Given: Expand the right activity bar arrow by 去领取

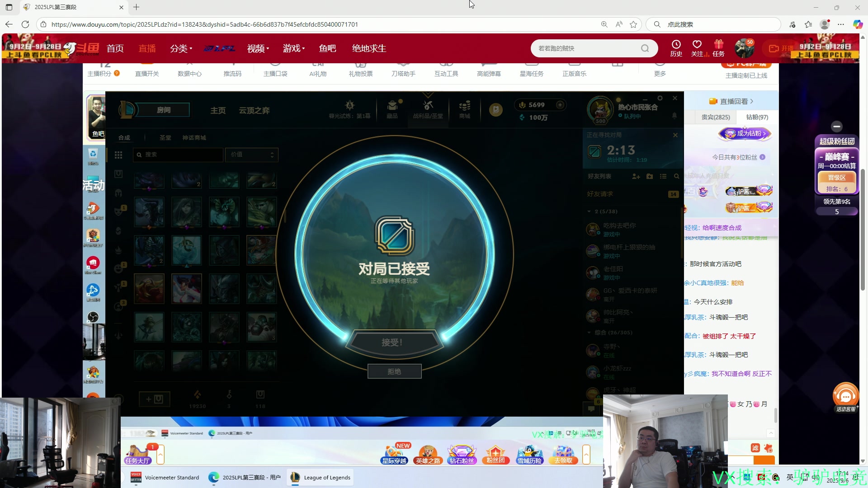Looking at the screenshot, I should 586,454.
